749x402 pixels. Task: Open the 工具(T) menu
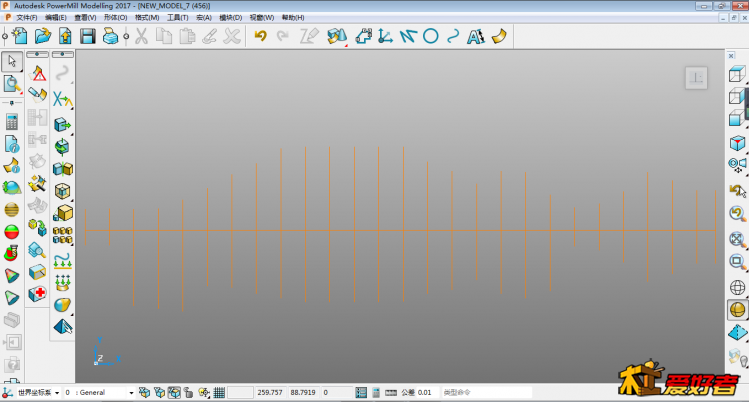178,18
